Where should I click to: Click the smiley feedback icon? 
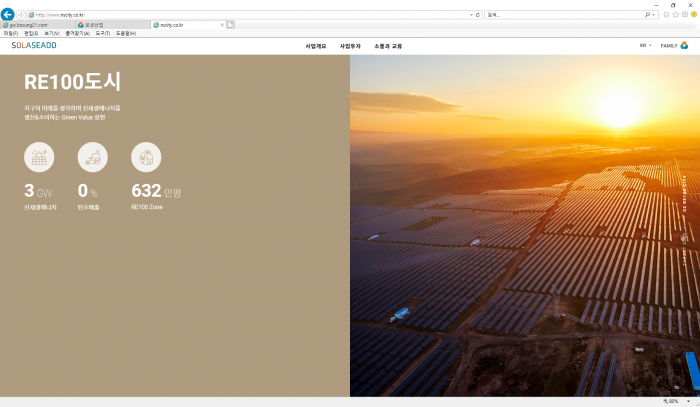click(x=694, y=14)
